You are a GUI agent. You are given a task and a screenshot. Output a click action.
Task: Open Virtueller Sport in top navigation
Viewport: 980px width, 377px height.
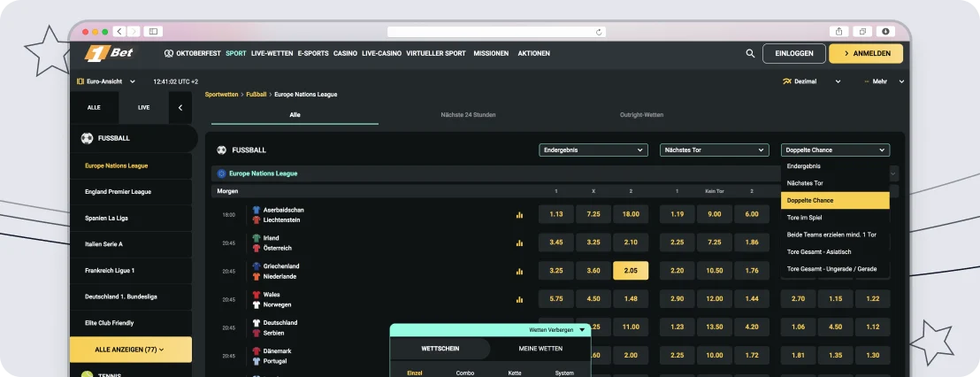[x=436, y=54]
